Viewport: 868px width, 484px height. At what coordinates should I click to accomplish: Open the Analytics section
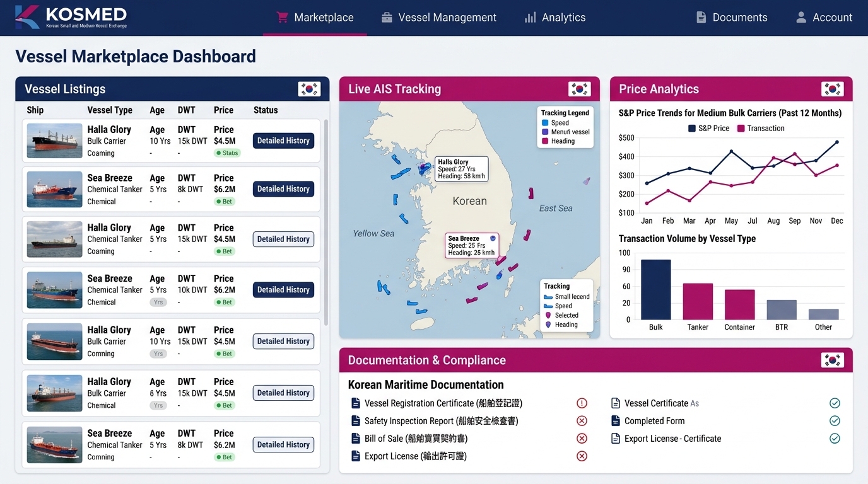[555, 18]
